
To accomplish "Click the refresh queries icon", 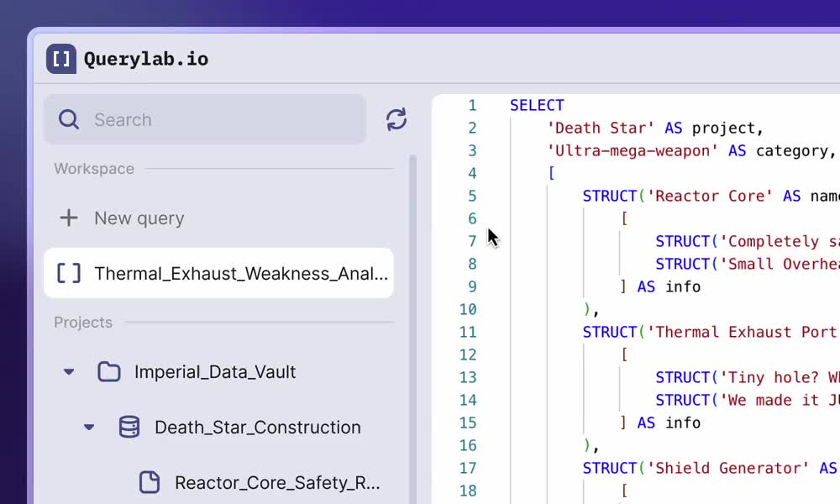I will click(x=395, y=120).
